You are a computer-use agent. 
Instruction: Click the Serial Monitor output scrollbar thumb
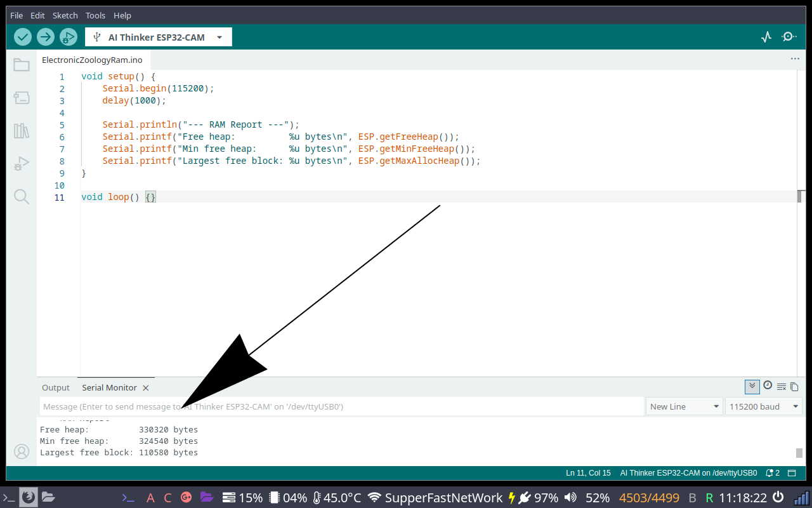(799, 453)
